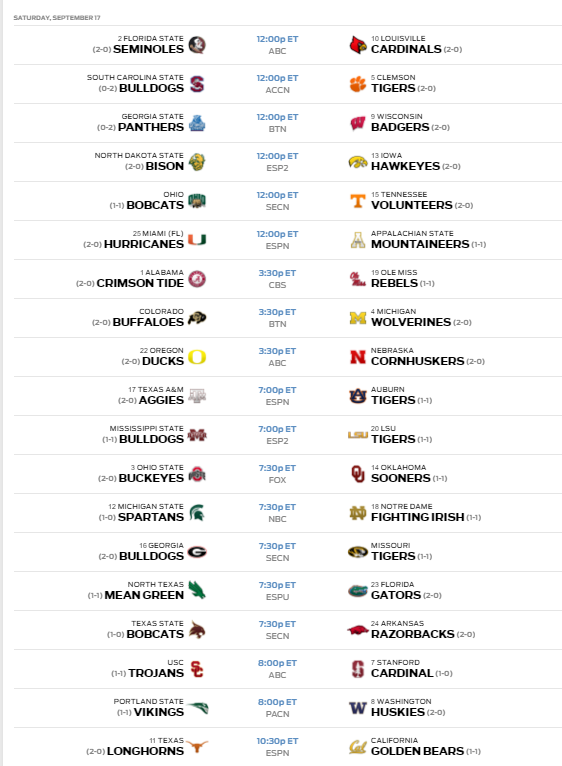The width and height of the screenshot is (562, 766).
Task: Click the Alabama Crimson Tide logo
Action: 197,279
